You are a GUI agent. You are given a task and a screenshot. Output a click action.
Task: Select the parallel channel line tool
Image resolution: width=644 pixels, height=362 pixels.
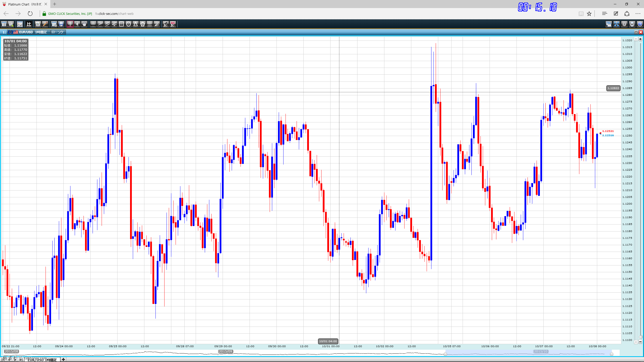(107, 24)
